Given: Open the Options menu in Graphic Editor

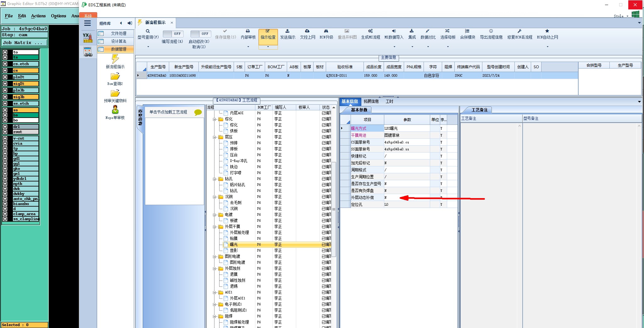Looking at the screenshot, I should 58,16.
